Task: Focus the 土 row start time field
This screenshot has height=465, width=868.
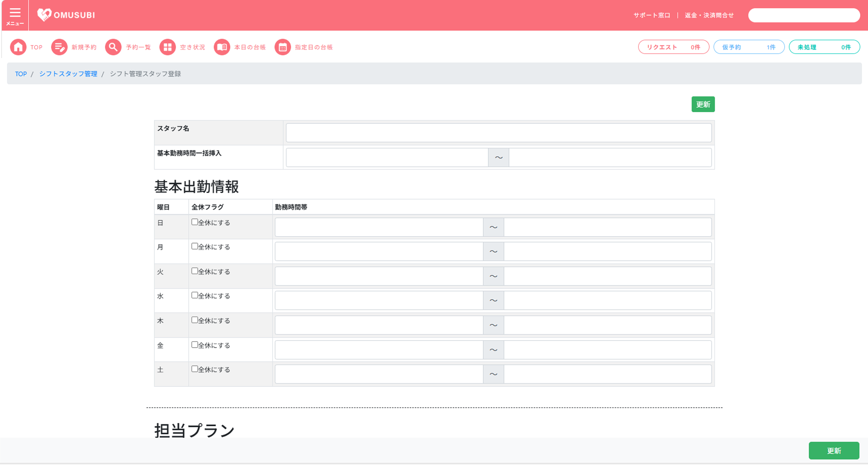Action: [379, 374]
